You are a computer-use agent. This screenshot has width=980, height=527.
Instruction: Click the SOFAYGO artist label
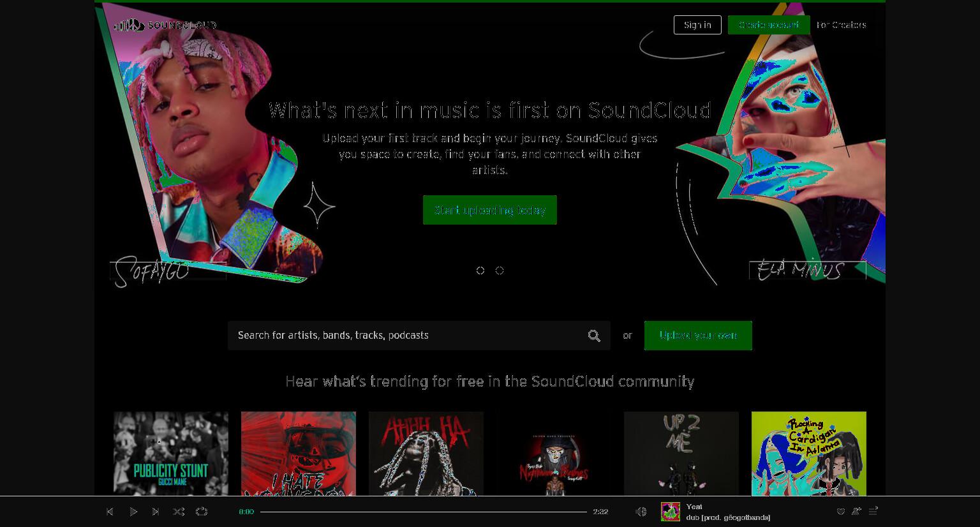167,271
